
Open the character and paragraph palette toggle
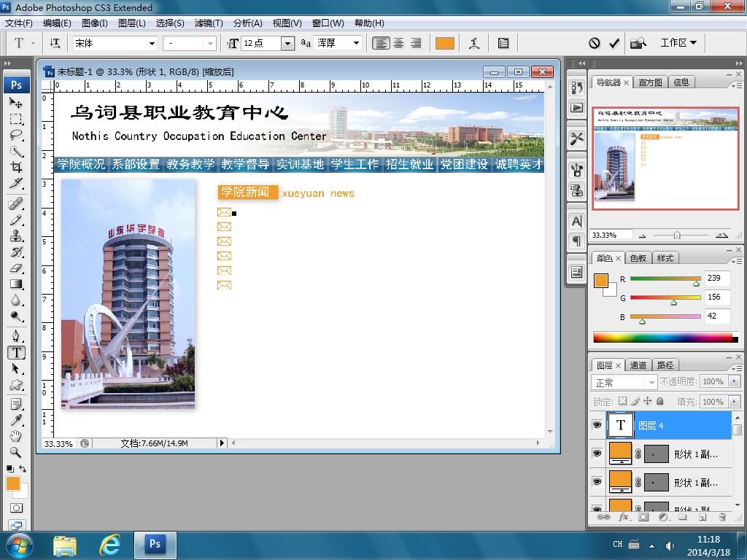coord(503,43)
